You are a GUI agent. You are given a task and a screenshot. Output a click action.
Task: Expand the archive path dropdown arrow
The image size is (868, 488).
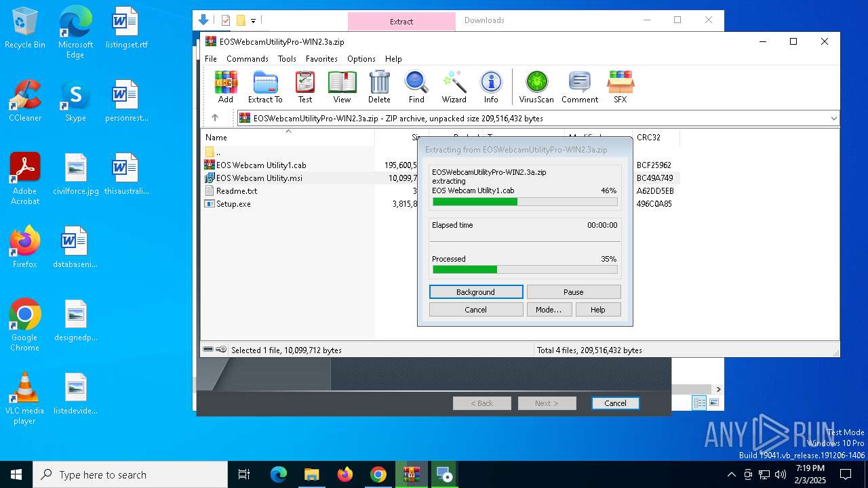click(x=833, y=118)
